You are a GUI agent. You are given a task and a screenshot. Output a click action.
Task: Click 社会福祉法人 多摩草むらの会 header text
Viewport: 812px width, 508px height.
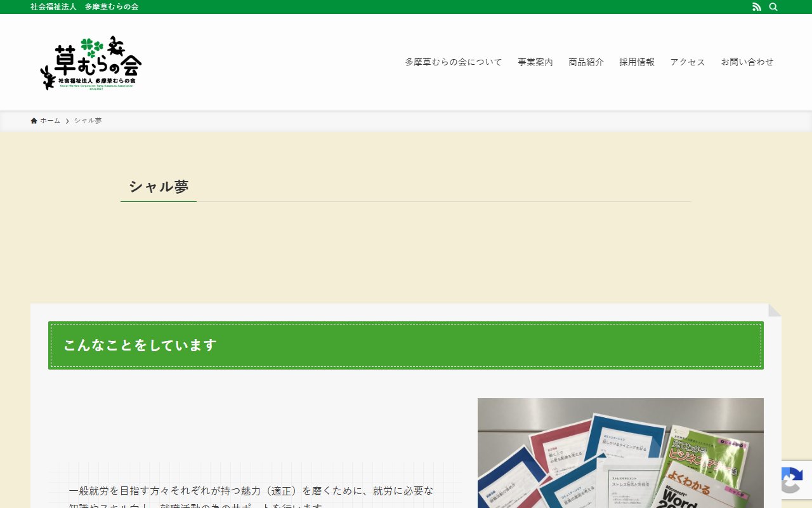(x=84, y=7)
